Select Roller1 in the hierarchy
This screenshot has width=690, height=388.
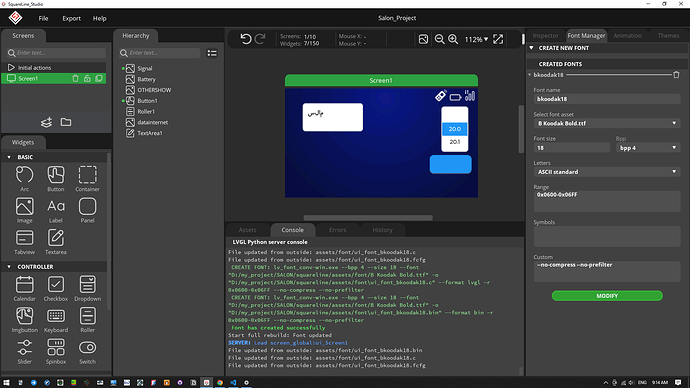click(x=146, y=112)
